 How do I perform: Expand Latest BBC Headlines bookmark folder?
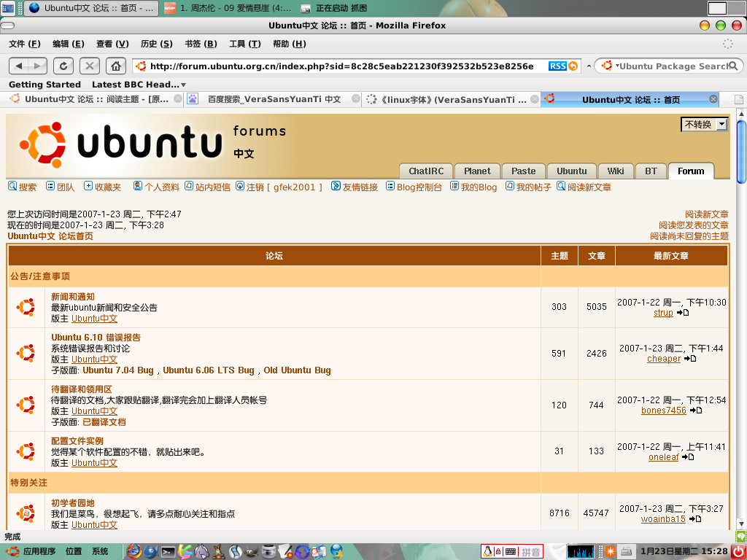[139, 85]
